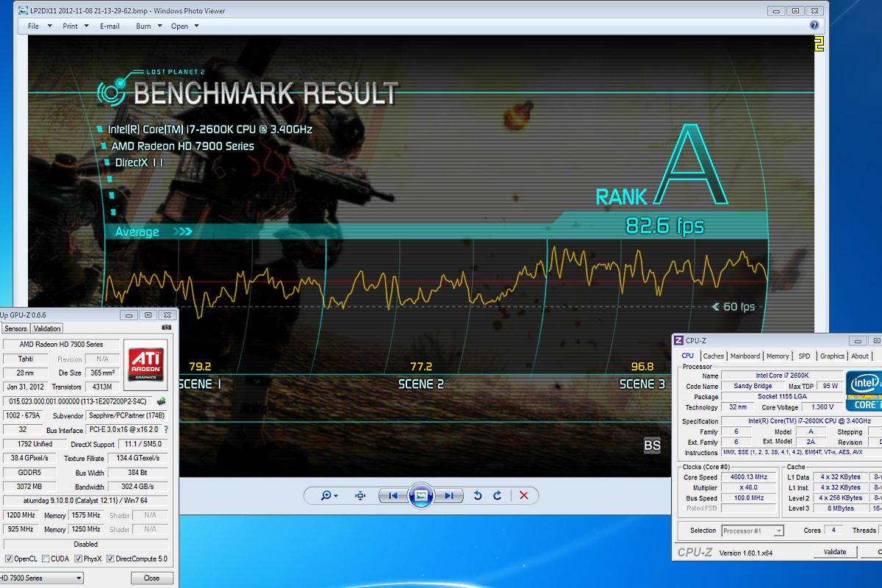The height and width of the screenshot is (588, 882).
Task: Click the BIOS version field in GPU-Z
Action: tap(79, 401)
